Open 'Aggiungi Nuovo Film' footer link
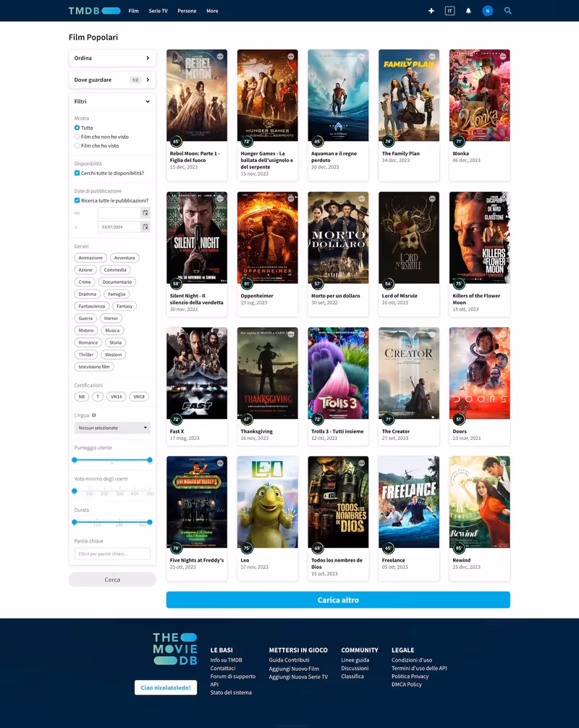This screenshot has width=579, height=728. [x=294, y=669]
